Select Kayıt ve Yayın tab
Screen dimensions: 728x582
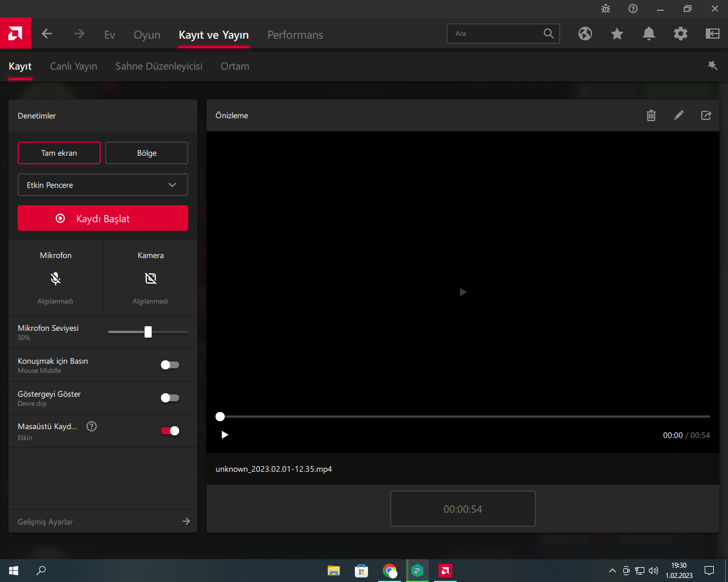coord(214,35)
